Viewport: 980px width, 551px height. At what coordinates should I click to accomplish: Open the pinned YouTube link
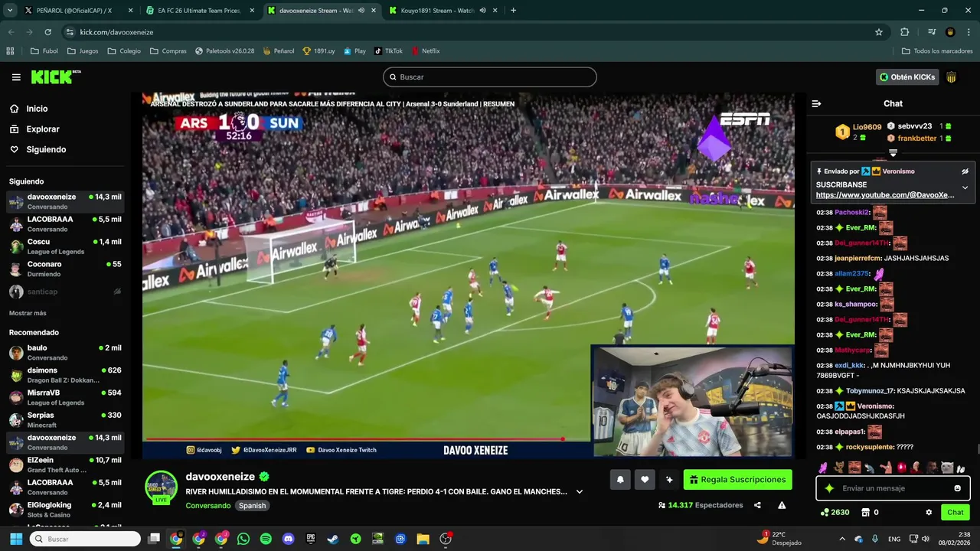coord(885,195)
